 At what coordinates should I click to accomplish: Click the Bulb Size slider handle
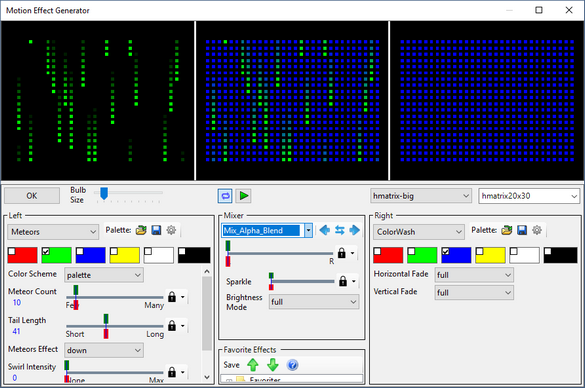(104, 194)
